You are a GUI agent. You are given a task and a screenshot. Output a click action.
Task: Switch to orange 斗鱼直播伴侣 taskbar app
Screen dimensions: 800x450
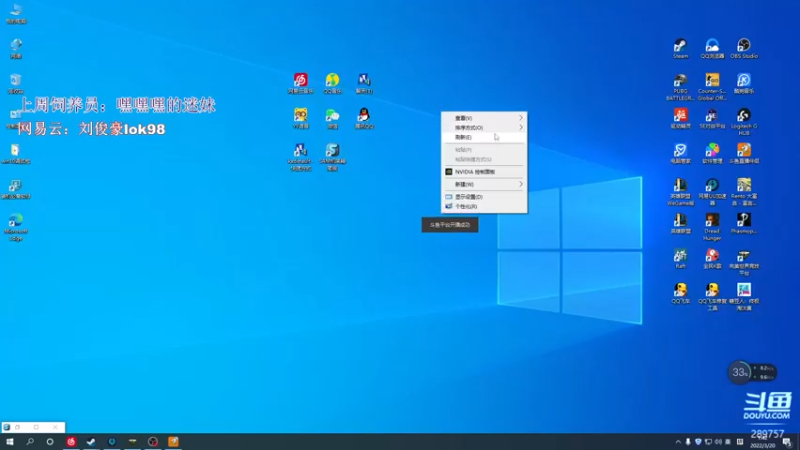tap(173, 442)
